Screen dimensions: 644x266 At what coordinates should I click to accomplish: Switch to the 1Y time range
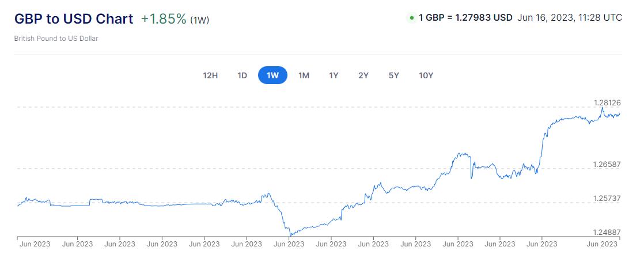(x=334, y=75)
